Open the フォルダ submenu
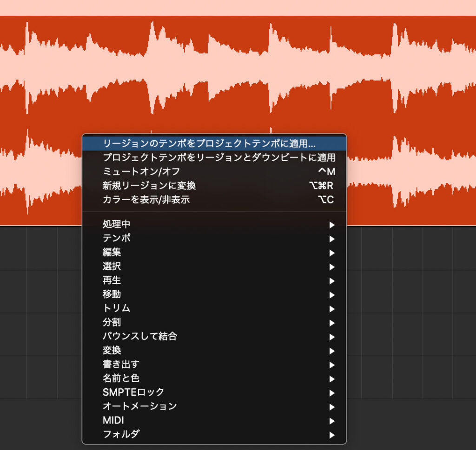 214,434
